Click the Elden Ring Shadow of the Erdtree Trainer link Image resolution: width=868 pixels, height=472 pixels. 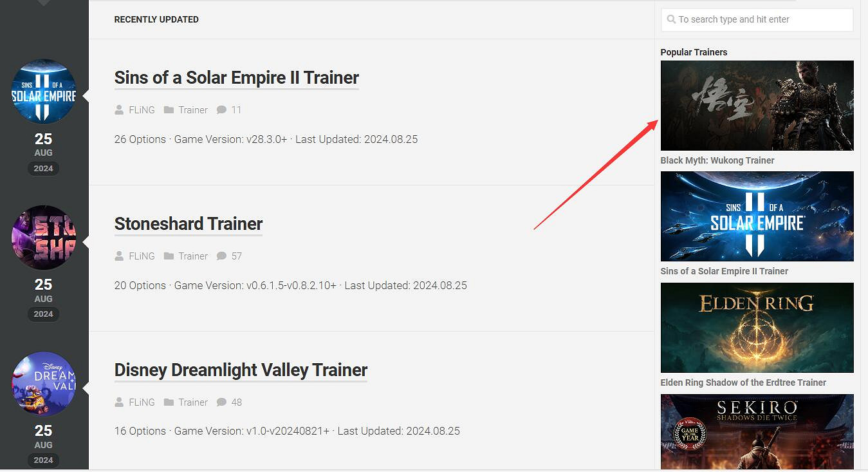tap(743, 382)
